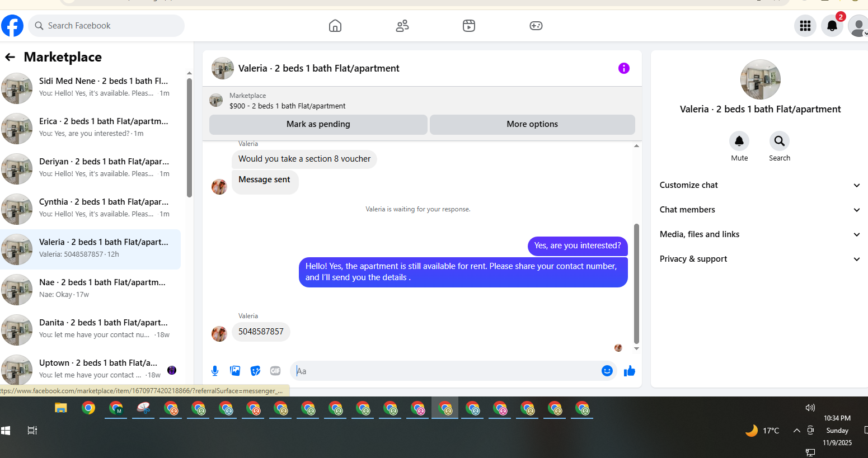Click 'Would you take a section 8 voucher' message
The width and height of the screenshot is (868, 458).
coord(304,159)
